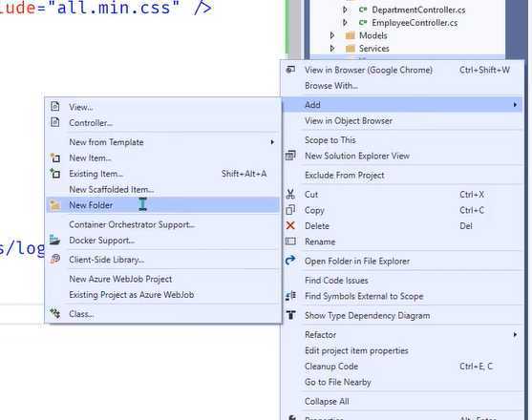This screenshot has height=420, width=532.
Task: Click the Copy icon
Action: [290, 210]
